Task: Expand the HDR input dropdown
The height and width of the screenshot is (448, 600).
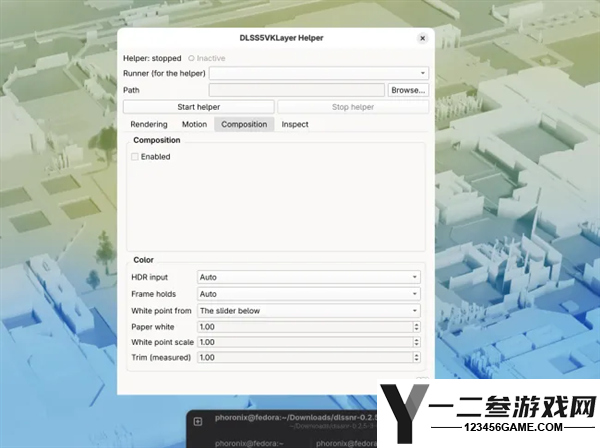Action: pos(309,277)
